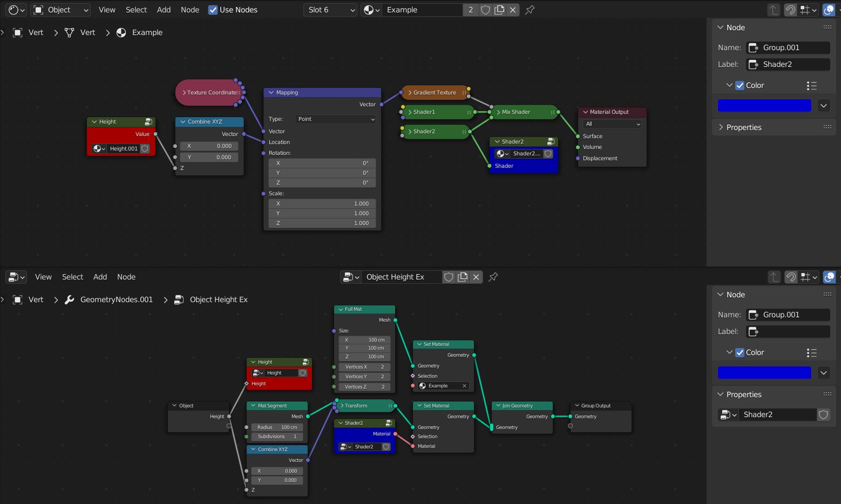Expand the Texture Coordinate node
This screenshot has width=841, height=504.
(x=184, y=92)
